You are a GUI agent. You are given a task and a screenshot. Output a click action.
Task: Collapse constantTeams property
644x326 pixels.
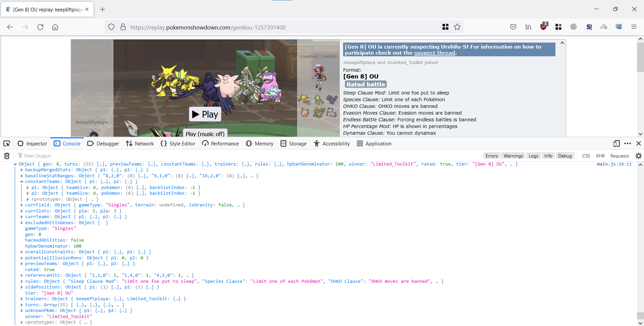22,182
